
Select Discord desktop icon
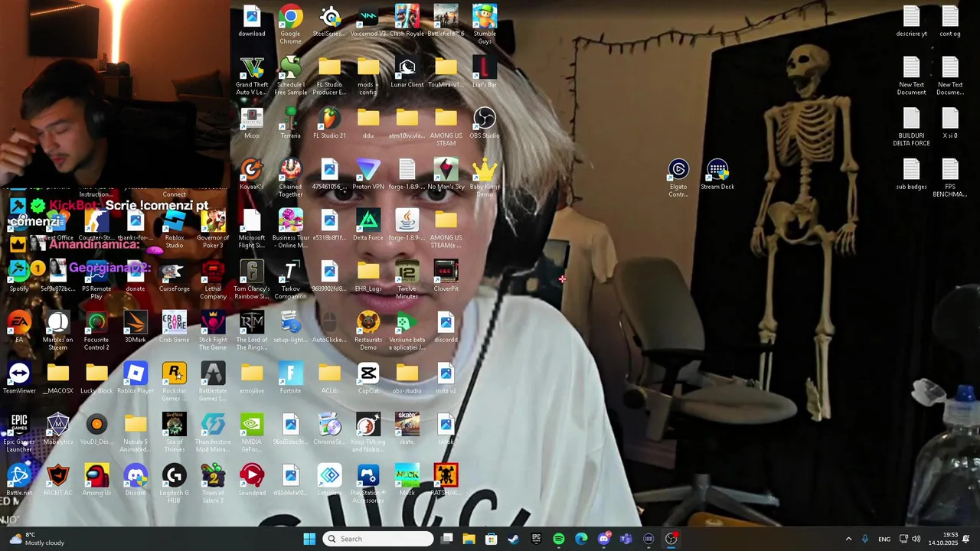pyautogui.click(x=136, y=480)
